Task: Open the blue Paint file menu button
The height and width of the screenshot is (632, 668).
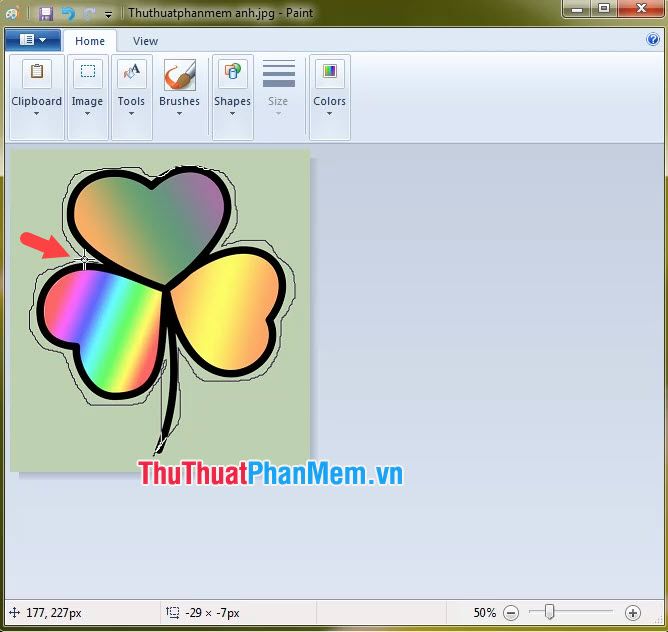Action: (x=33, y=40)
